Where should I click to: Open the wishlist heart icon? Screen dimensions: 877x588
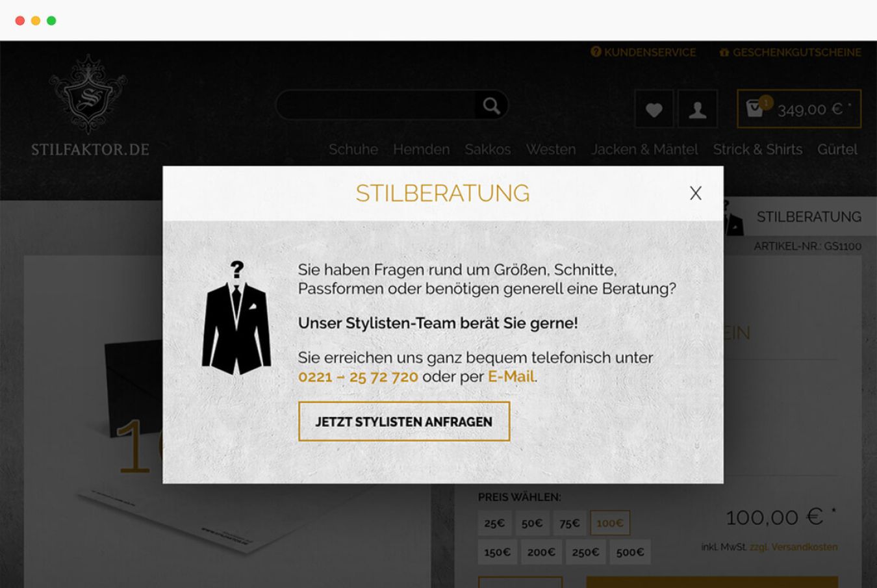[x=654, y=110]
